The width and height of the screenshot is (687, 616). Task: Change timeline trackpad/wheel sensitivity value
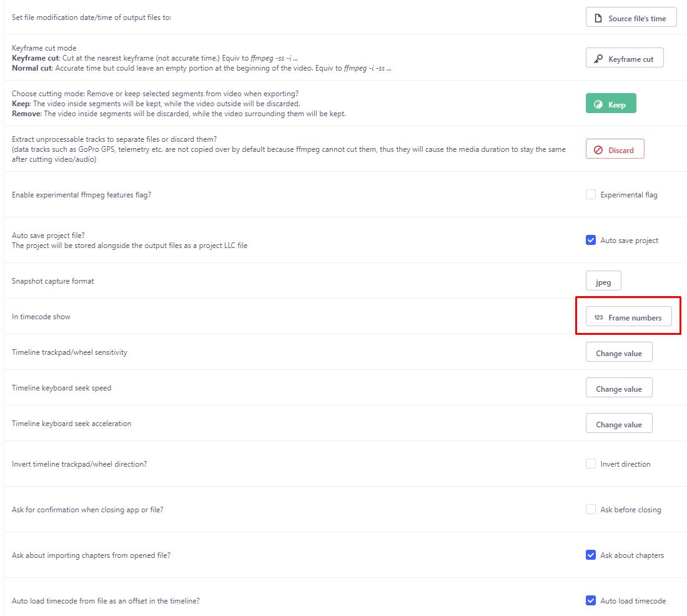pos(619,352)
